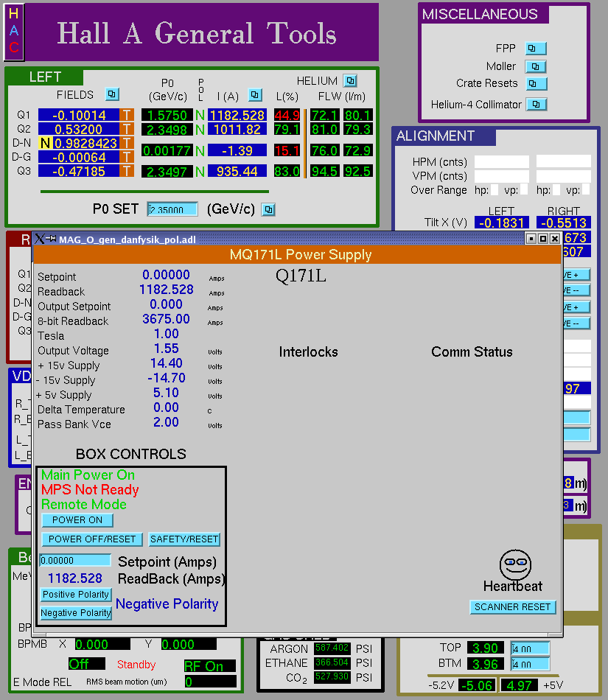Open the Crate Resets display icon
The height and width of the screenshot is (700, 608).
[536, 83]
